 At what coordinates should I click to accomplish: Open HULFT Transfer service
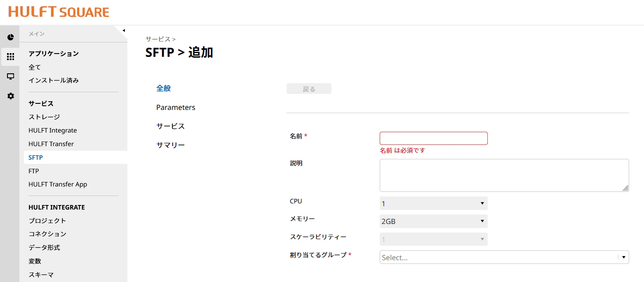coord(51,144)
